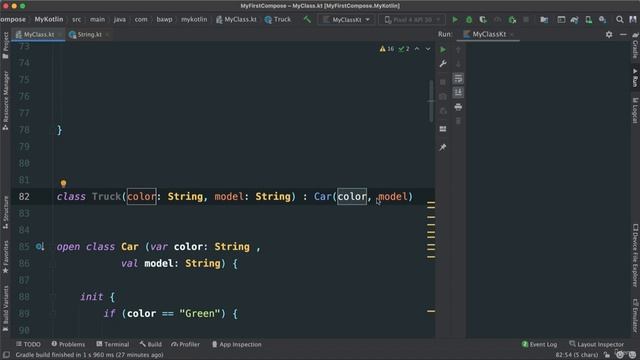The height and width of the screenshot is (360, 640).
Task: Open the Pixel 4 device selector dropdown
Action: tap(413, 20)
